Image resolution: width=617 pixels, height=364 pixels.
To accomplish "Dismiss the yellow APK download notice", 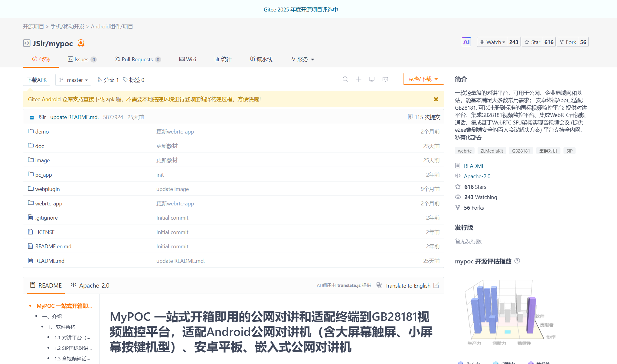I will tap(436, 99).
